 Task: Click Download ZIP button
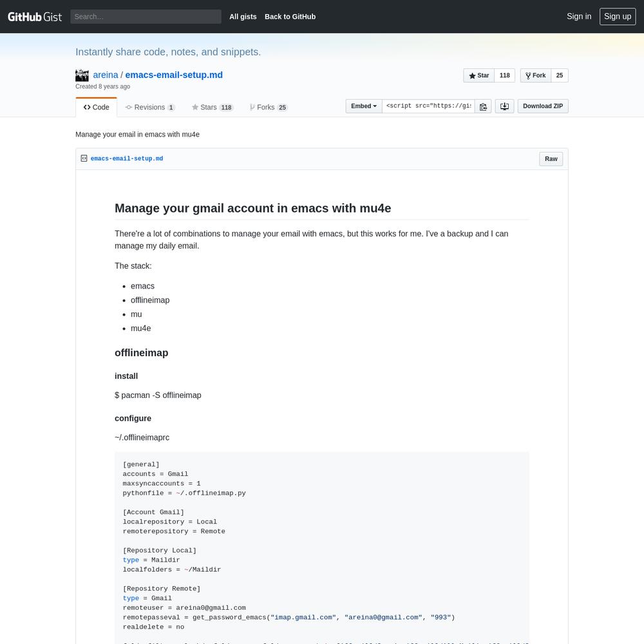[x=542, y=106]
